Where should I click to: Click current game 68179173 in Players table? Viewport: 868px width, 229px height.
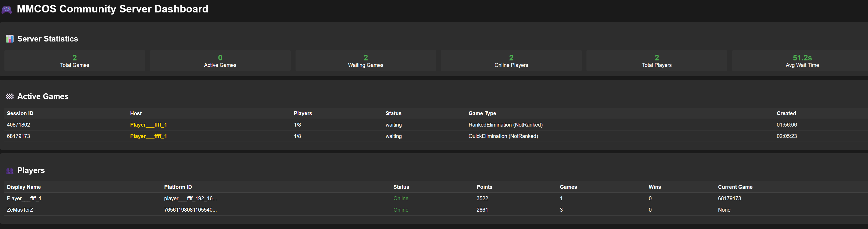729,198
